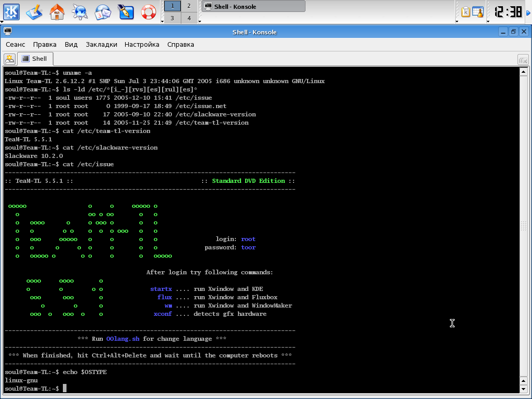Viewport: 532px width, 399px height.
Task: Click the '/etc/slackware-version' file listing row
Action: [130, 114]
